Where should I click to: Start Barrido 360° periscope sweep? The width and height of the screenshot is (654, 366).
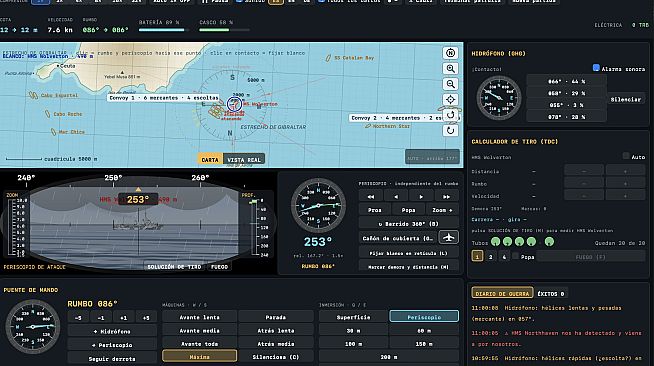(x=408, y=224)
